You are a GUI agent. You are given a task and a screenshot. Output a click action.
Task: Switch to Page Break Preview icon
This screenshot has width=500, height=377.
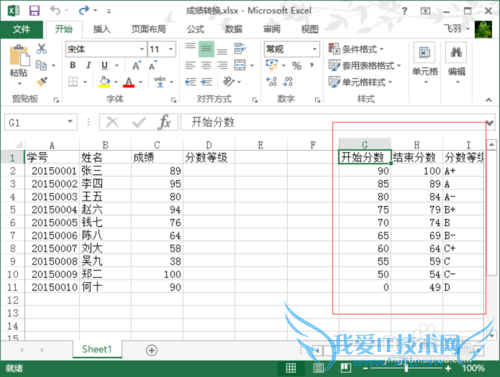pos(346,368)
